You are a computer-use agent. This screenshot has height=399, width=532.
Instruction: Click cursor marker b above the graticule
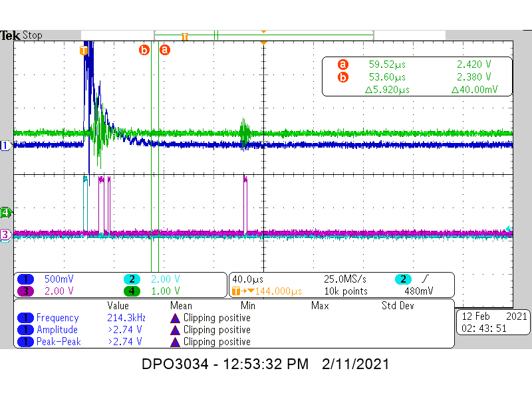tap(144, 49)
